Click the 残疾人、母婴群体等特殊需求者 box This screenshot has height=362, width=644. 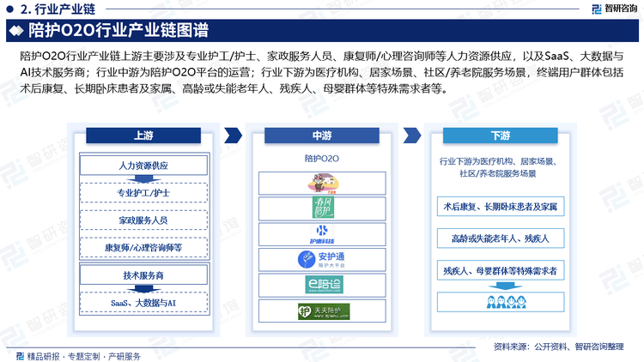501,270
